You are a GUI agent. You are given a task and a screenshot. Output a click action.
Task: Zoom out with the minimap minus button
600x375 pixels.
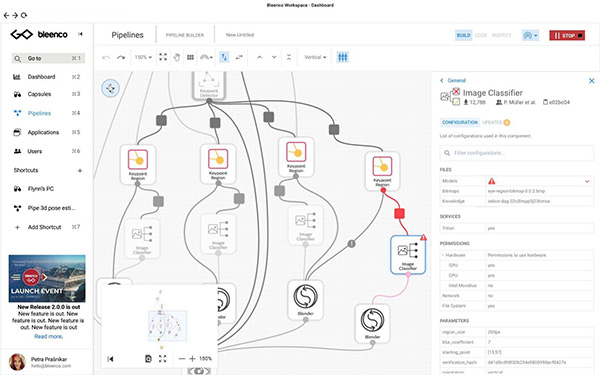click(x=182, y=359)
